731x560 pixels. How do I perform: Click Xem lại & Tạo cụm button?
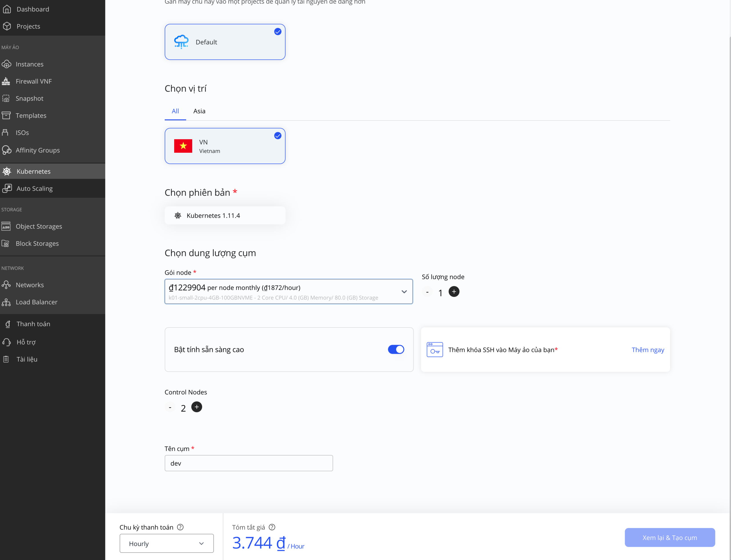point(669,537)
